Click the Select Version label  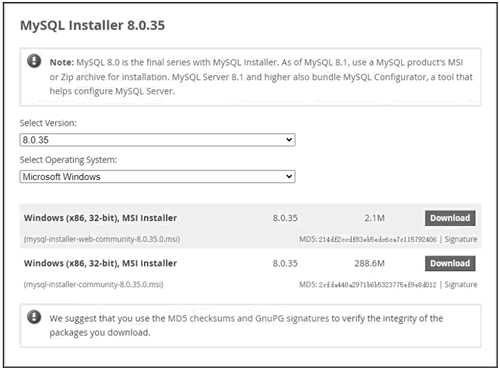click(48, 123)
